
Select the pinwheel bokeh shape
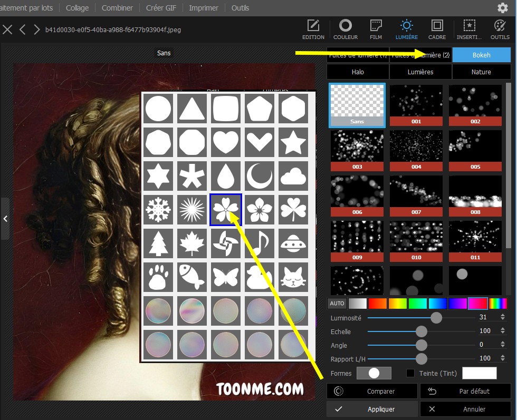(x=226, y=243)
